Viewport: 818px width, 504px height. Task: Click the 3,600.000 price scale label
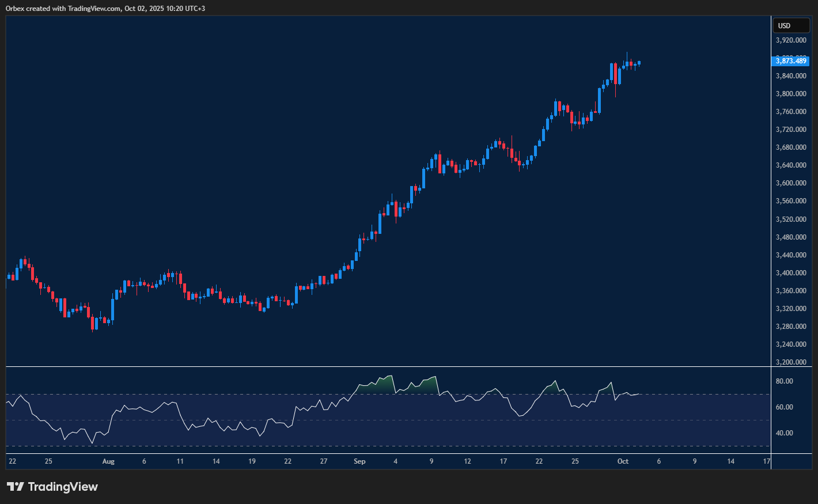(791, 183)
